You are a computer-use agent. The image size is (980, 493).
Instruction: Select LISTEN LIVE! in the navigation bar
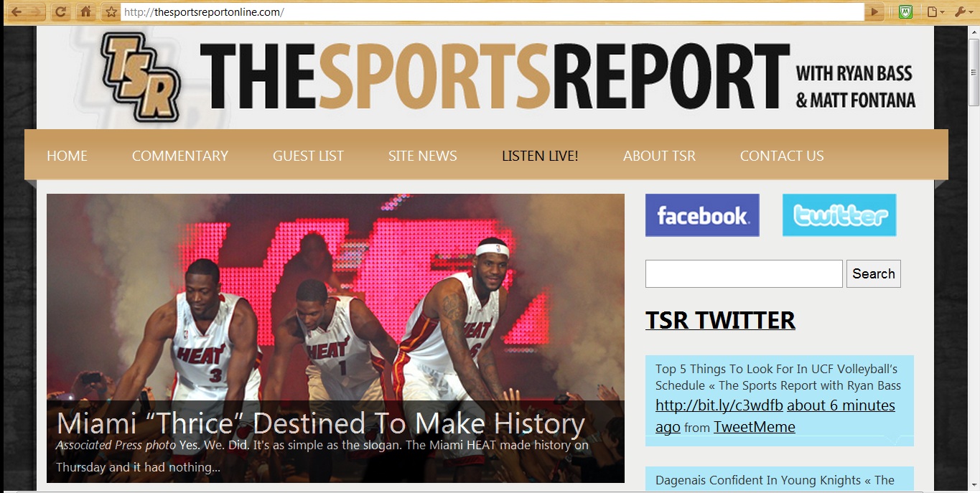click(540, 156)
